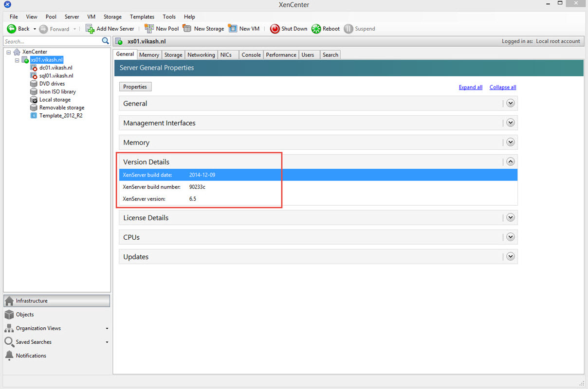Viewport: 588px width, 389px height.
Task: Collapse the Version Details section chevron
Action: (x=511, y=161)
